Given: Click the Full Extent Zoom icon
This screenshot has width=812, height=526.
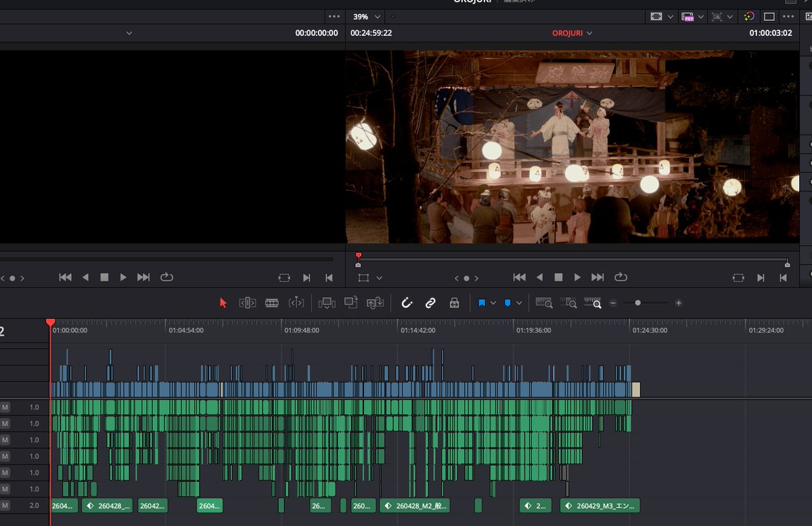Looking at the screenshot, I should click(x=544, y=303).
